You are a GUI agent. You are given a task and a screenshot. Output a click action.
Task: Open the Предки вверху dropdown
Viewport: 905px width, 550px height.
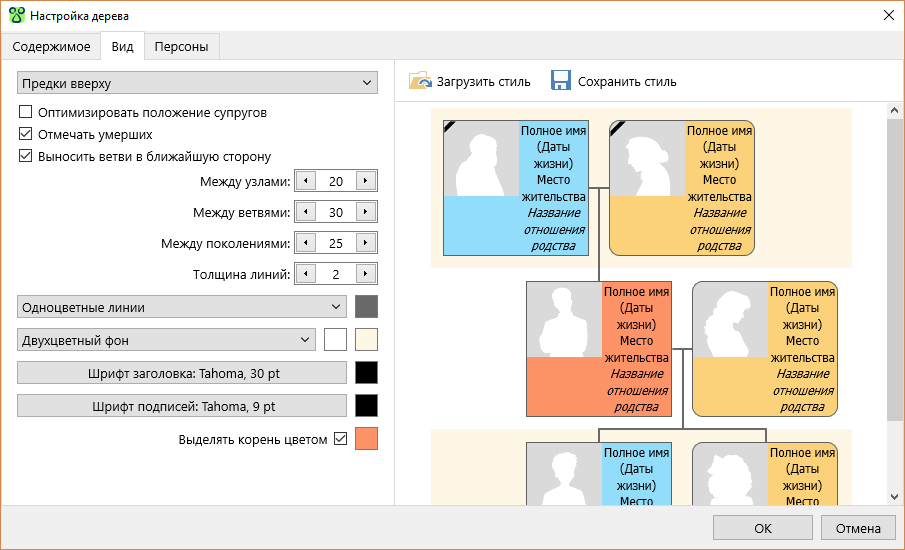coord(197,83)
